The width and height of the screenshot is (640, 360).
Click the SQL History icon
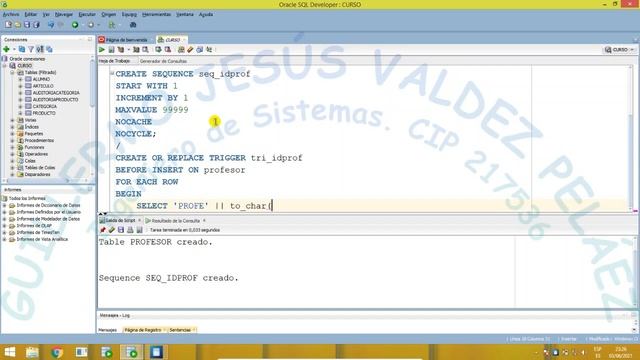pos(200,50)
